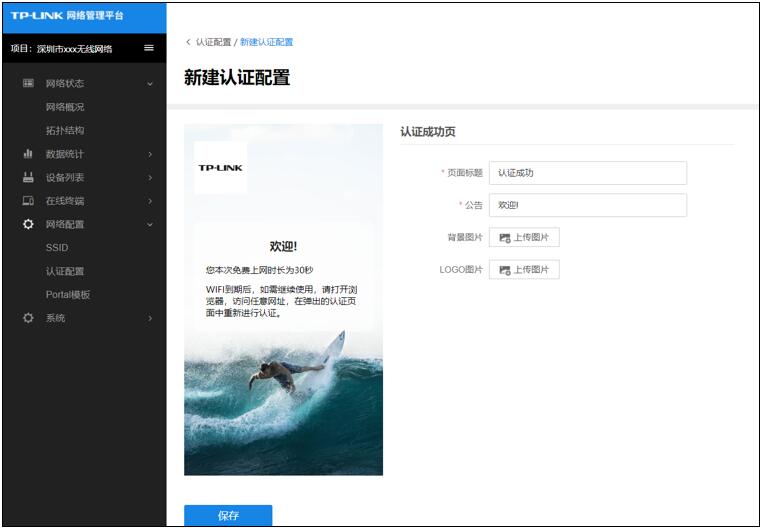Image resolution: width=763 pixels, height=530 pixels.
Task: Open the 网络配置 menu label
Action: click(x=65, y=224)
